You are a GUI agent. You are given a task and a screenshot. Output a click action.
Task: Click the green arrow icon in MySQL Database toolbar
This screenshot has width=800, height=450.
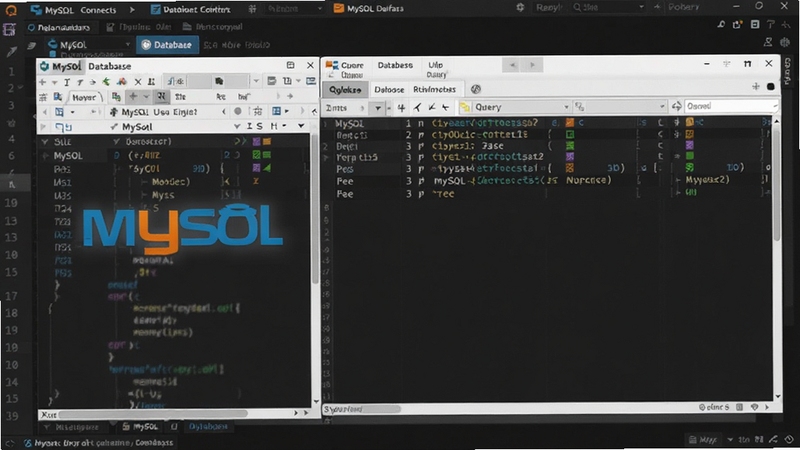tap(106, 82)
